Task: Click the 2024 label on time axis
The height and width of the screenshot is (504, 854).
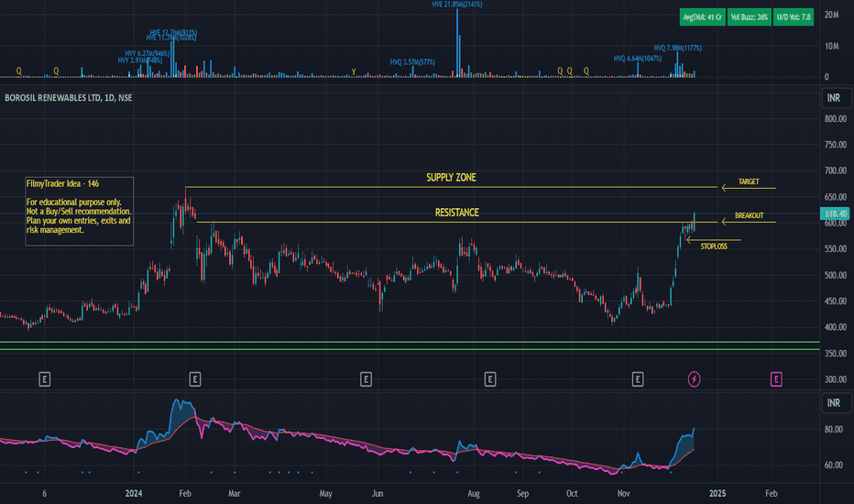Action: coord(134,494)
